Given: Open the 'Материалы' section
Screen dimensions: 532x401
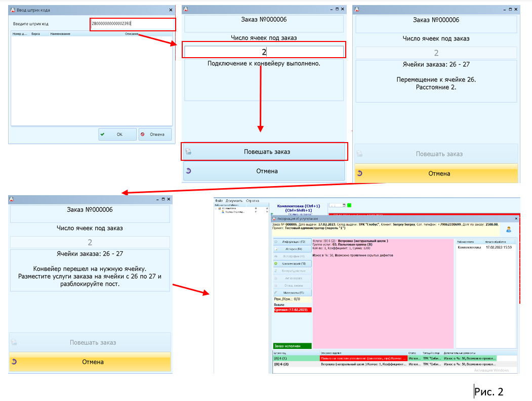Looking at the screenshot, I should [293, 292].
